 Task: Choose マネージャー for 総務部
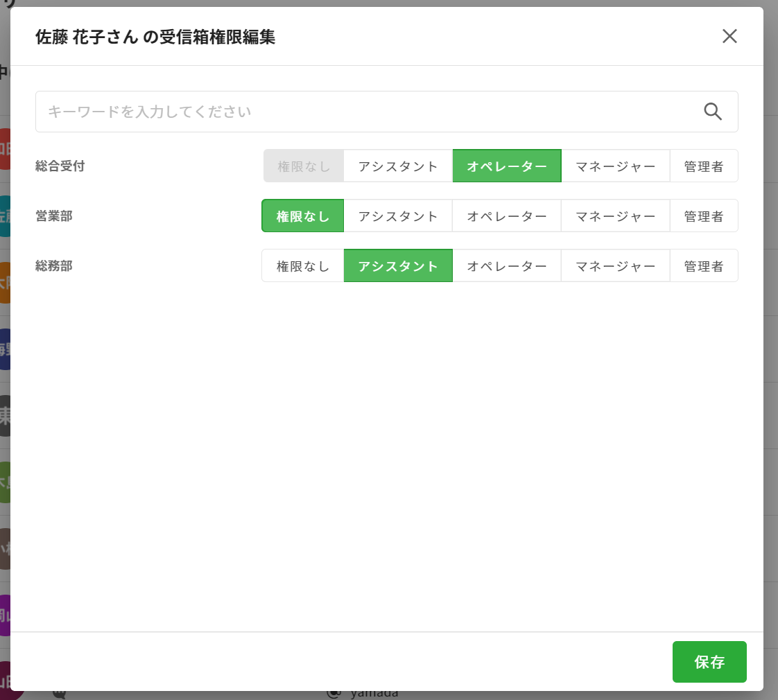(x=615, y=266)
